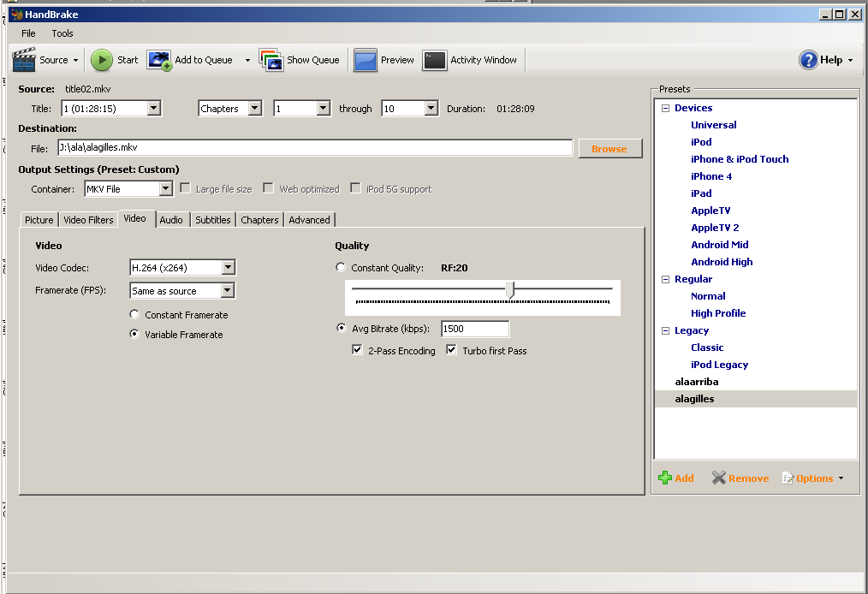Uncheck the 2-Pass Encoding checkbox

pyautogui.click(x=357, y=350)
